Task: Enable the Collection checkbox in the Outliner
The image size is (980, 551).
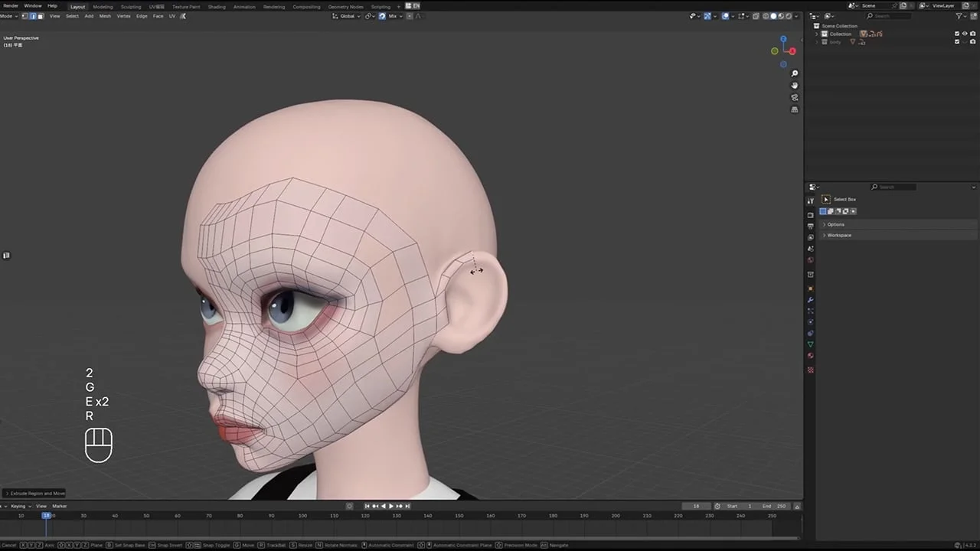Action: pos(957,34)
